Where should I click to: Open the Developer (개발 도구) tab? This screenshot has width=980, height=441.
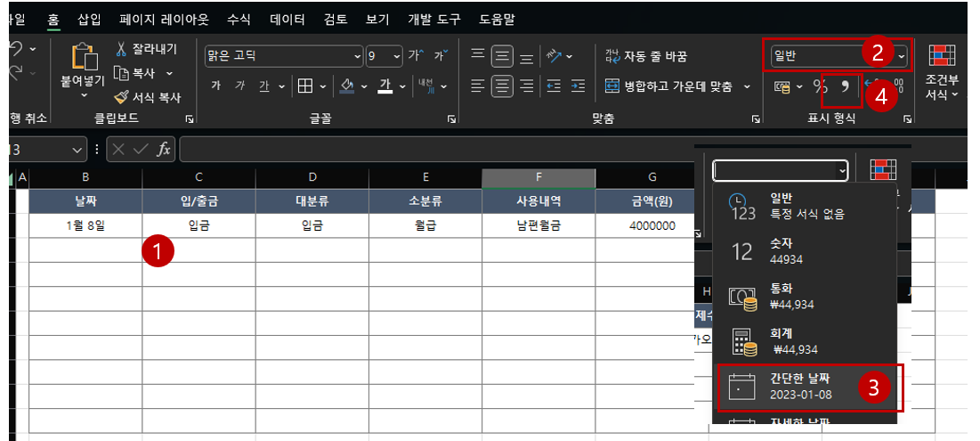click(434, 20)
